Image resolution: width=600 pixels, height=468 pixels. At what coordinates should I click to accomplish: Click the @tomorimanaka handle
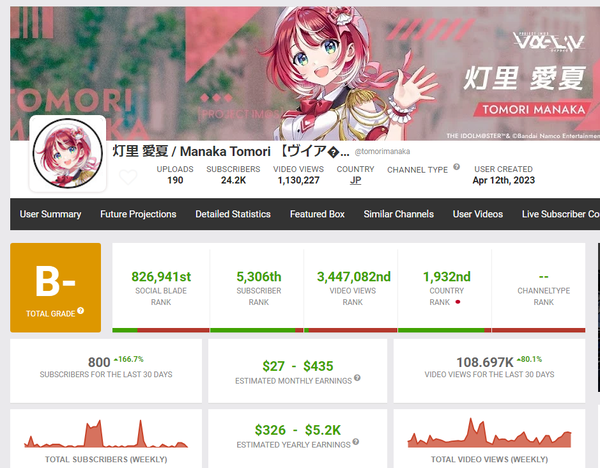pos(382,152)
